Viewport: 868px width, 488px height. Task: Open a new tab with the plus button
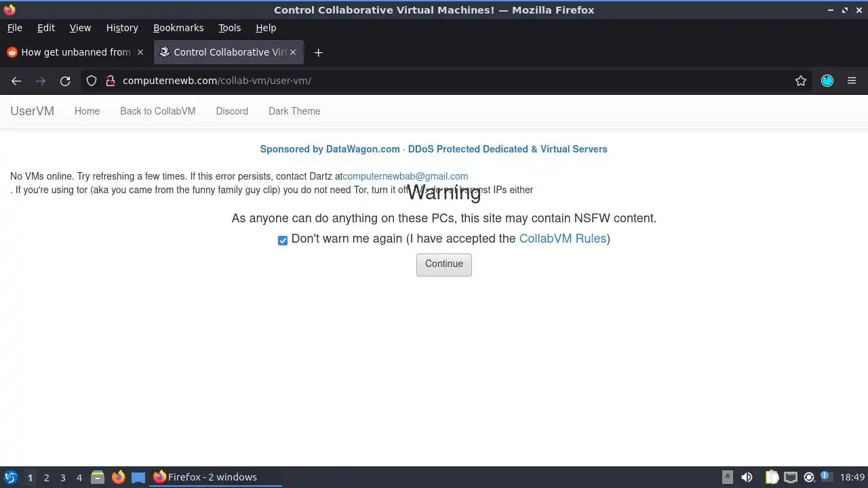coord(318,52)
